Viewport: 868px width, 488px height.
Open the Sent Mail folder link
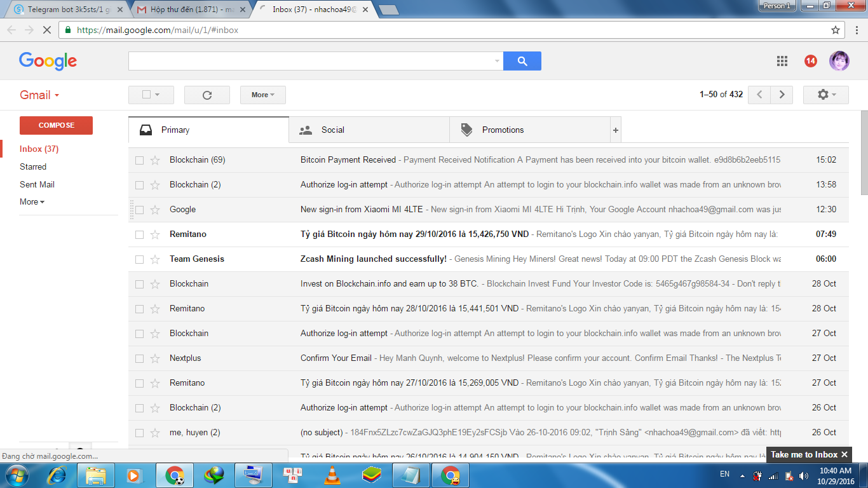click(x=37, y=185)
